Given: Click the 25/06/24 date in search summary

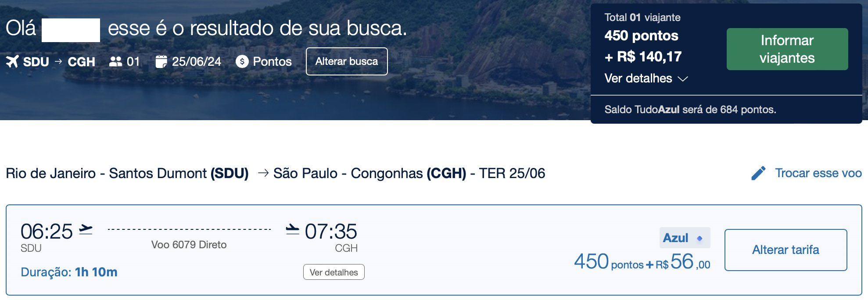Looking at the screenshot, I should (197, 61).
